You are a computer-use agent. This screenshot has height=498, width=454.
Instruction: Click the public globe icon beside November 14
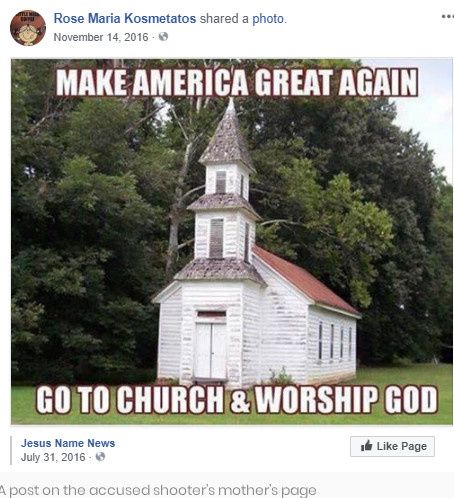click(x=163, y=36)
